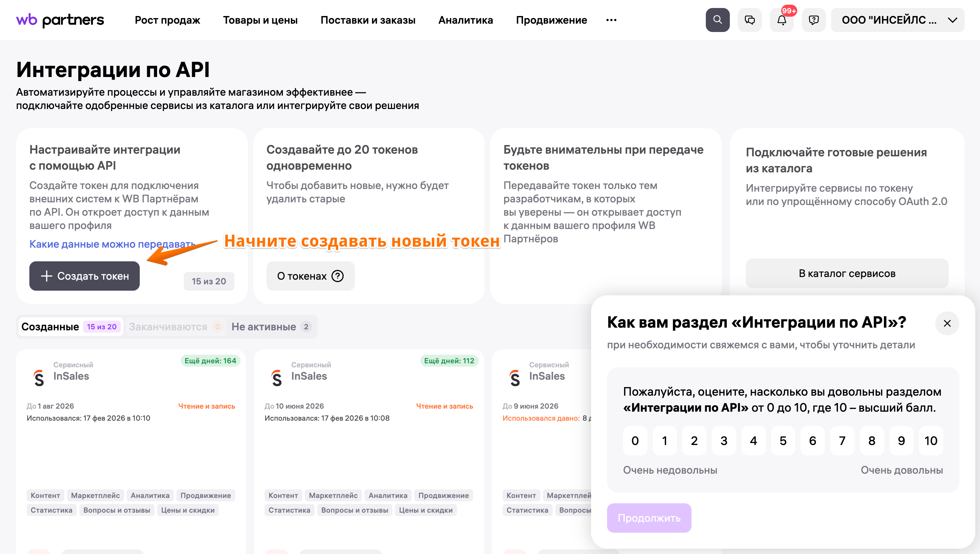Open the three-dots more menu
Viewport: 980px width, 554px height.
tap(611, 20)
